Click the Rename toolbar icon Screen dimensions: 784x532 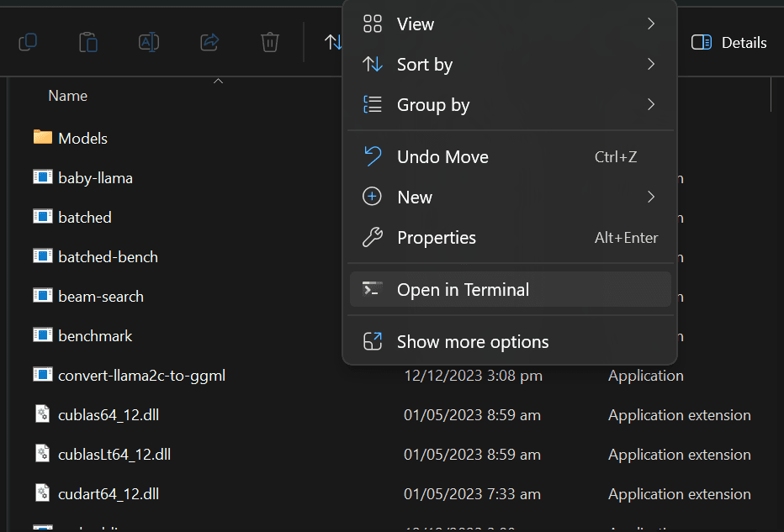[x=149, y=42]
